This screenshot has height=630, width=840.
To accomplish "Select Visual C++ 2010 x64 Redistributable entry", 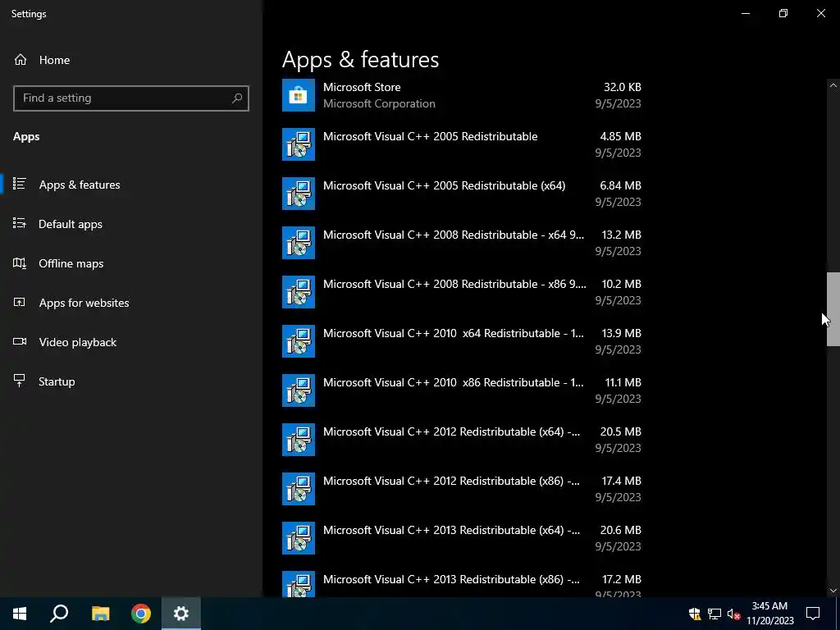I will 453,333.
